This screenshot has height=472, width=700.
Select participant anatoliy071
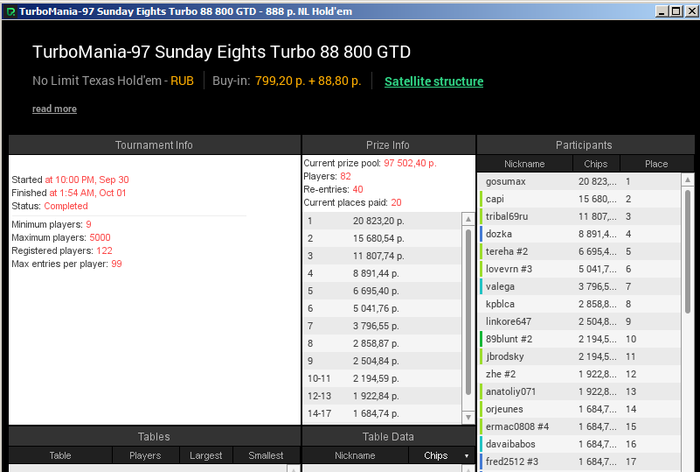[579, 391]
